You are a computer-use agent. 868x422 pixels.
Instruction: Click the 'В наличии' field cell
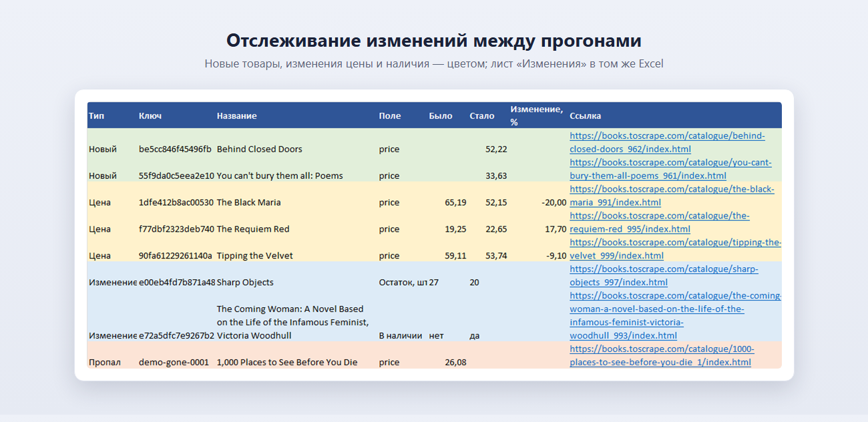point(400,336)
